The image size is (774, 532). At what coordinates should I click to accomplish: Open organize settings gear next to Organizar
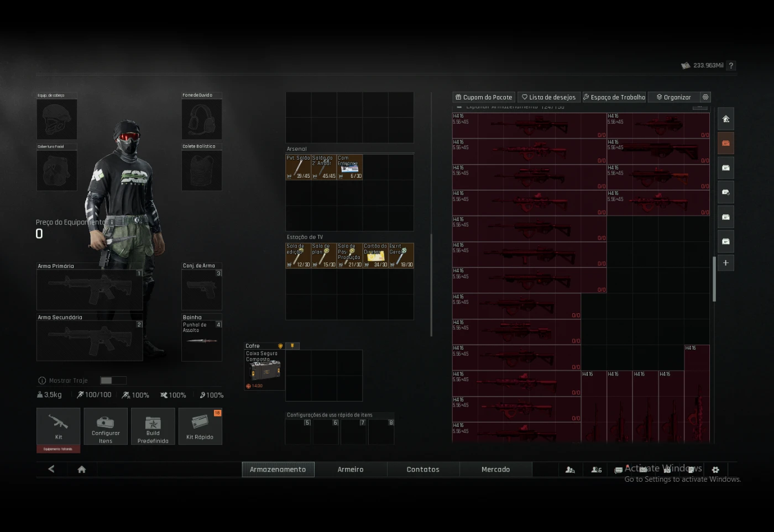[x=705, y=97]
